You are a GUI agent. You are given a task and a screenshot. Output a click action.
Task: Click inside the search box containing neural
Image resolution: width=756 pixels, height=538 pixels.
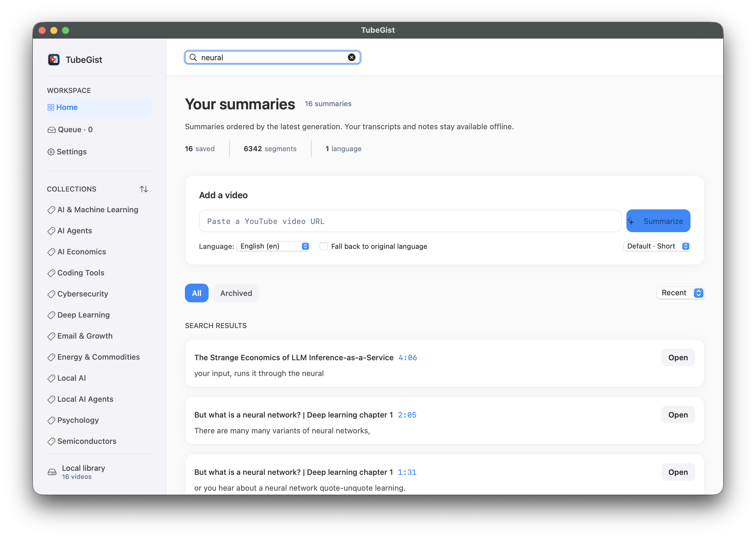click(272, 57)
